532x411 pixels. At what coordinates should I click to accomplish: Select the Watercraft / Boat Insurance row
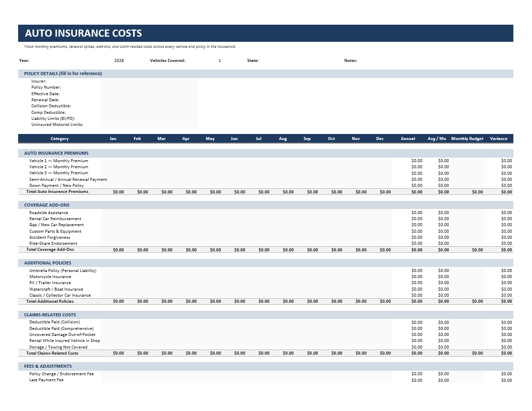click(265, 289)
